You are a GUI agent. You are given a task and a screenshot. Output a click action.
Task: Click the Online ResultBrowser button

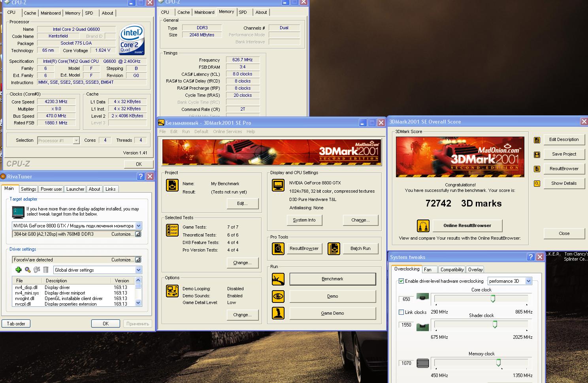(x=467, y=225)
